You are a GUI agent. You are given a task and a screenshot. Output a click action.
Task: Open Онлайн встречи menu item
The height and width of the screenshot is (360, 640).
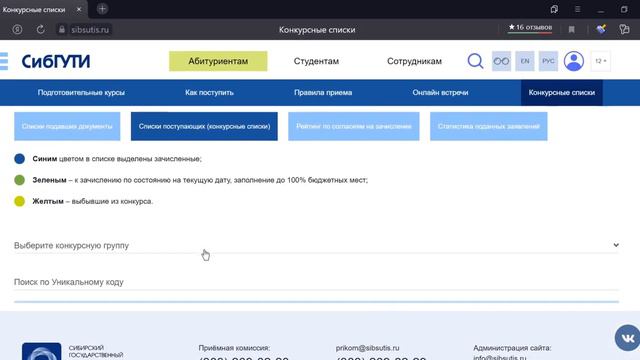click(x=440, y=93)
